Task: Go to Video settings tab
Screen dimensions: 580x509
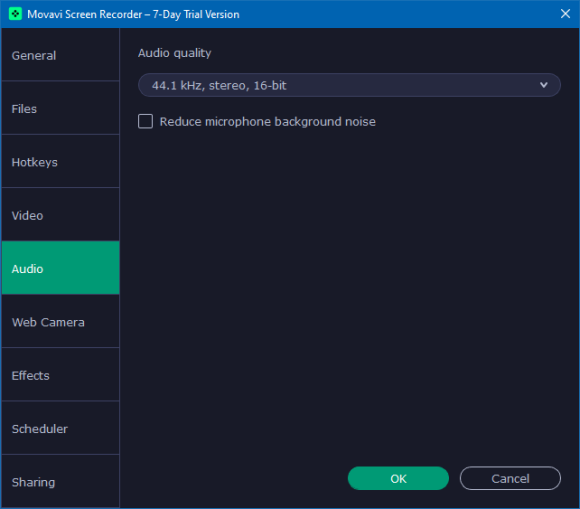Action: click(61, 215)
